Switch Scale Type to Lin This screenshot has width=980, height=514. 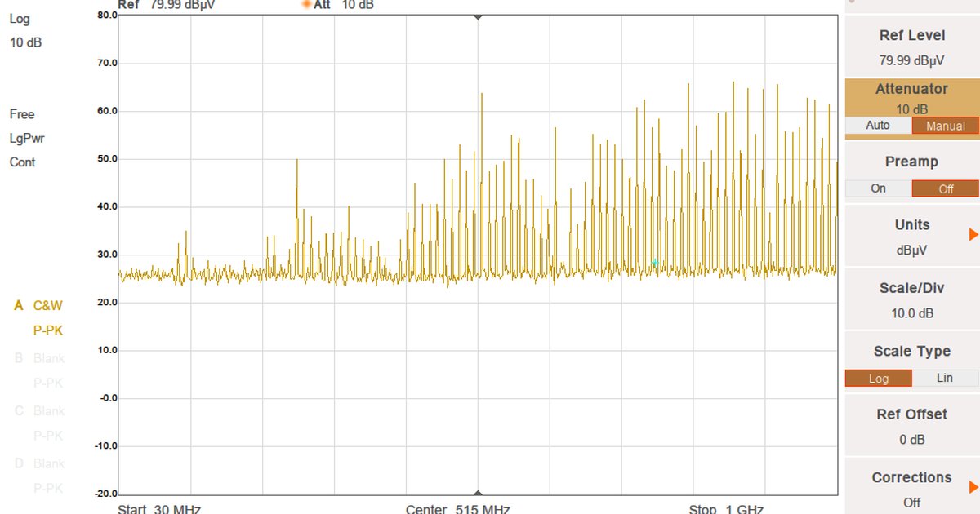point(945,378)
